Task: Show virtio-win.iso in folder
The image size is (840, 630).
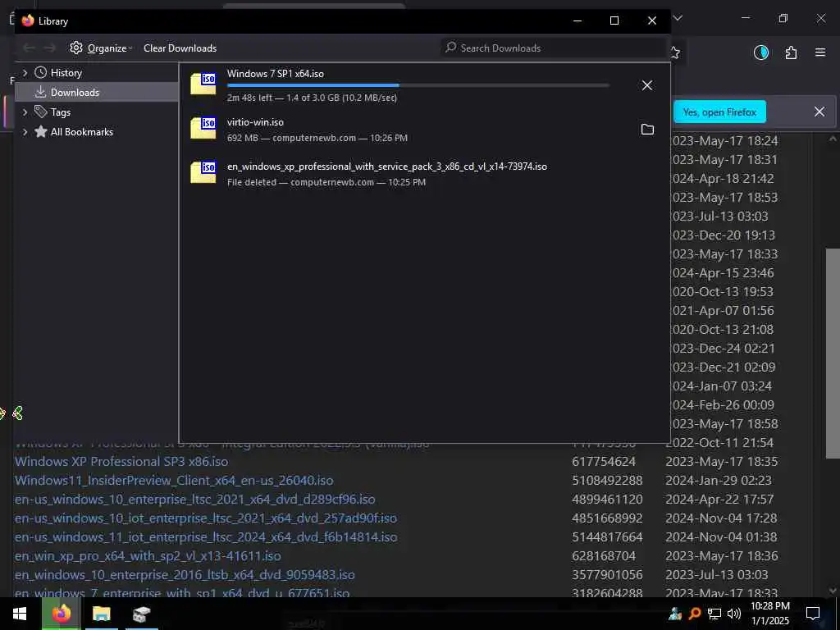Action: (x=647, y=130)
